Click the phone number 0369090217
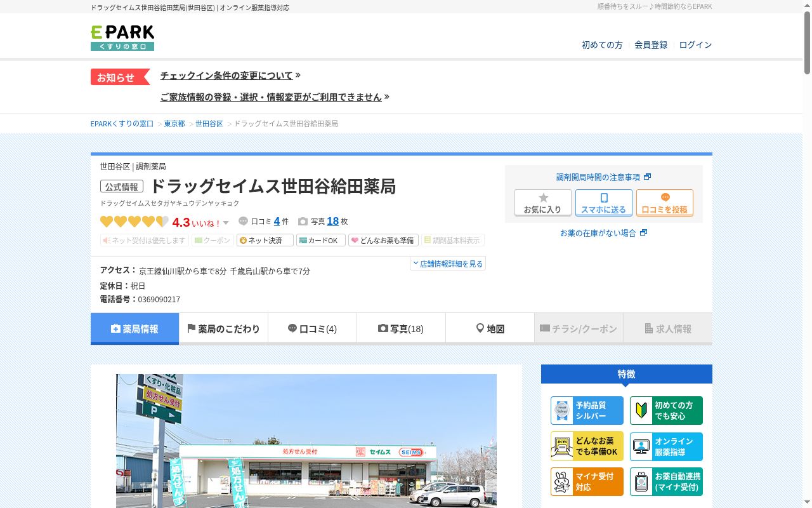This screenshot has width=812, height=508. pos(159,300)
